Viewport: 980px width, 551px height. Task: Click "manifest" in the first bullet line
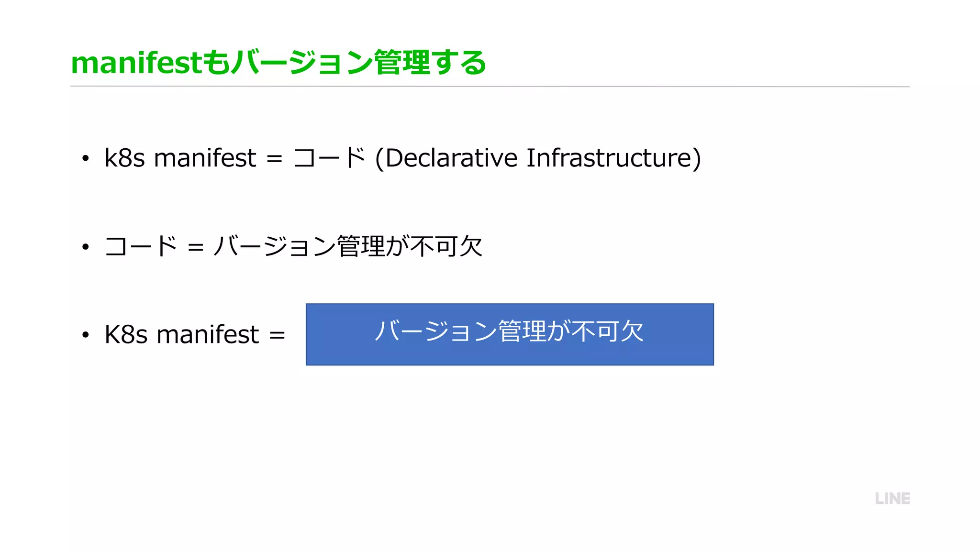pyautogui.click(x=205, y=158)
